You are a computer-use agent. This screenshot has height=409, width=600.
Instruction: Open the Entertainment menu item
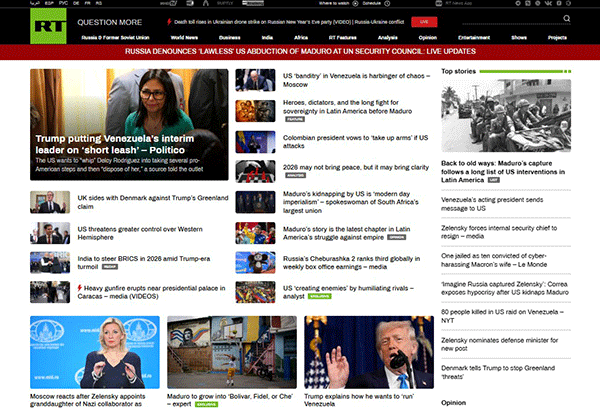point(473,35)
